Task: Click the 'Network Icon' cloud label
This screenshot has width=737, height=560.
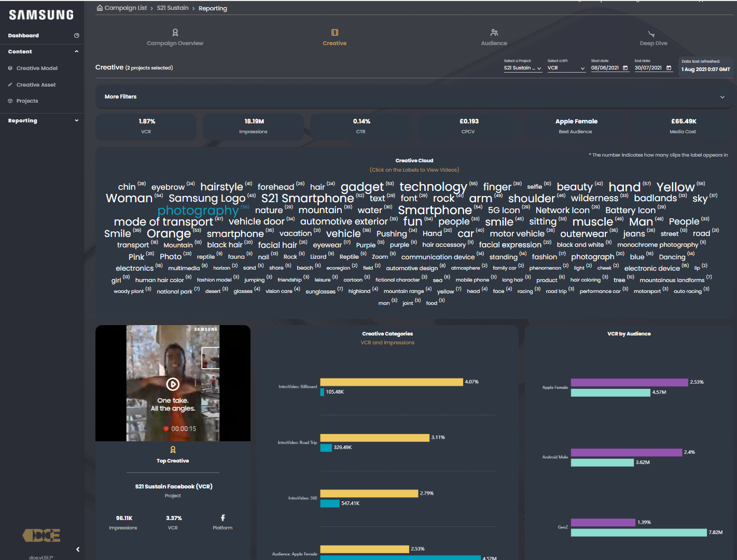Action: click(x=562, y=210)
